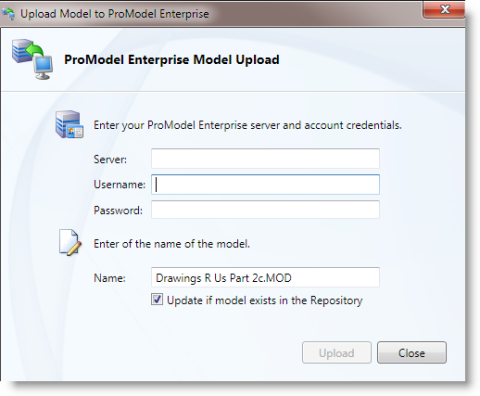This screenshot has height=396, width=480.
Task: Click the 'Password:' label
Action: point(118,210)
